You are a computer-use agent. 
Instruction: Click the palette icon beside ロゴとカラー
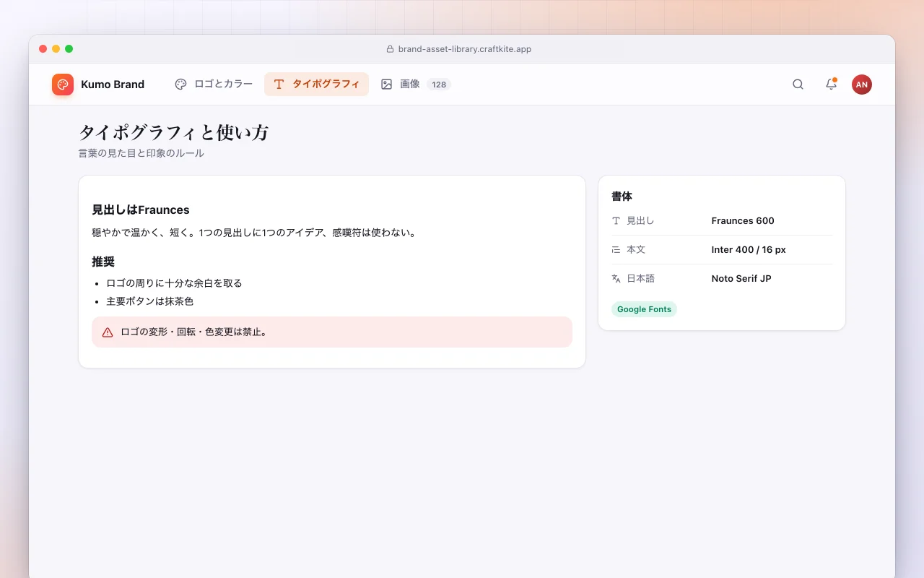point(180,85)
